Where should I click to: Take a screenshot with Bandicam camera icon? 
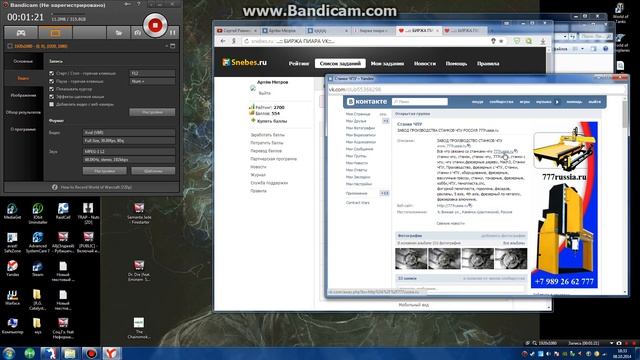(137, 33)
